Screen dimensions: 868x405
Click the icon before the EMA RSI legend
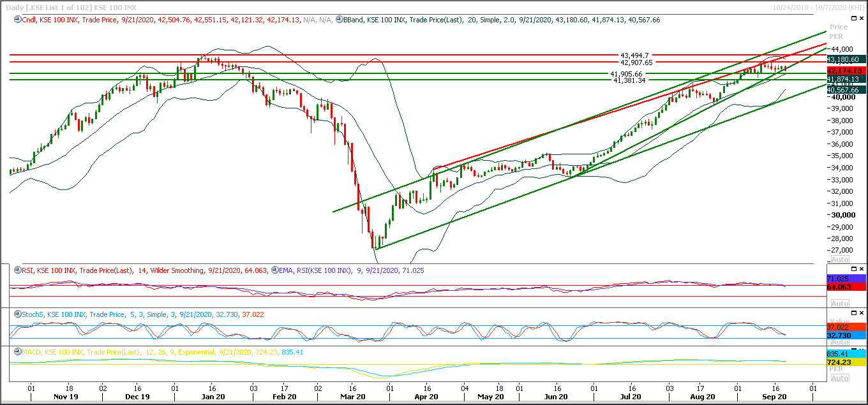275,270
